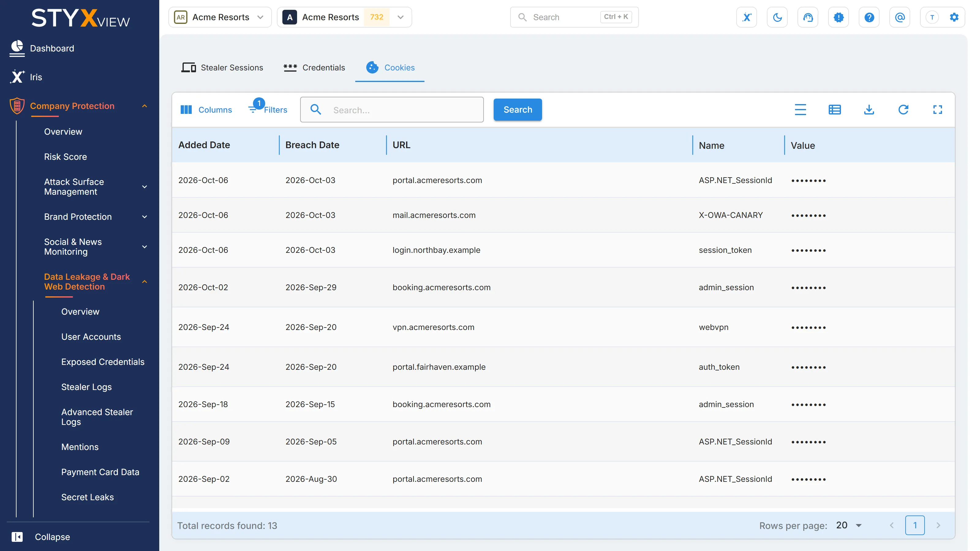Click the blue Search button
Image resolution: width=980 pixels, height=551 pixels.
pyautogui.click(x=517, y=110)
